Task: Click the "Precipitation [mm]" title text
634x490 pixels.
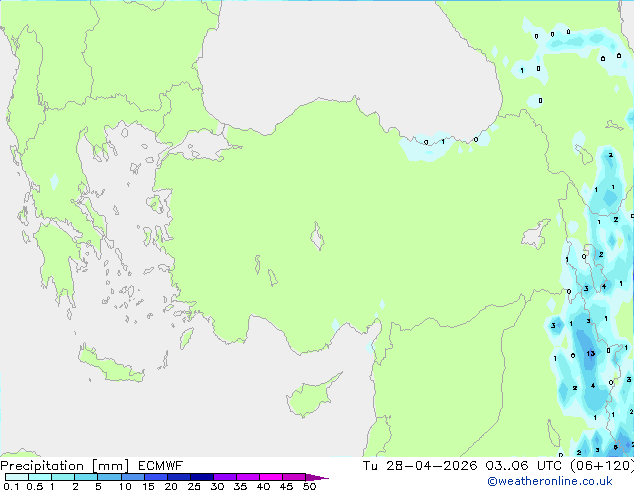Action: [x=65, y=466]
